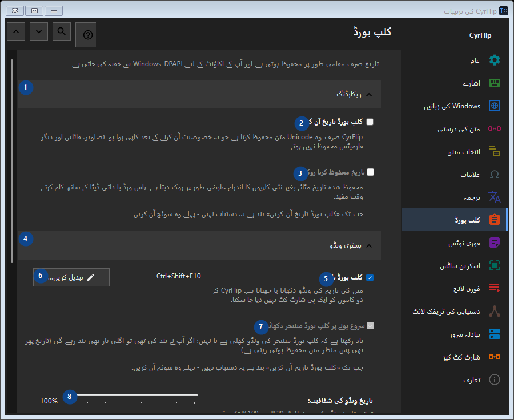The height and width of the screenshot is (420, 514).
Task: Open the دستیابی کی ٹریفک لائٹ icon
Action: click(495, 311)
